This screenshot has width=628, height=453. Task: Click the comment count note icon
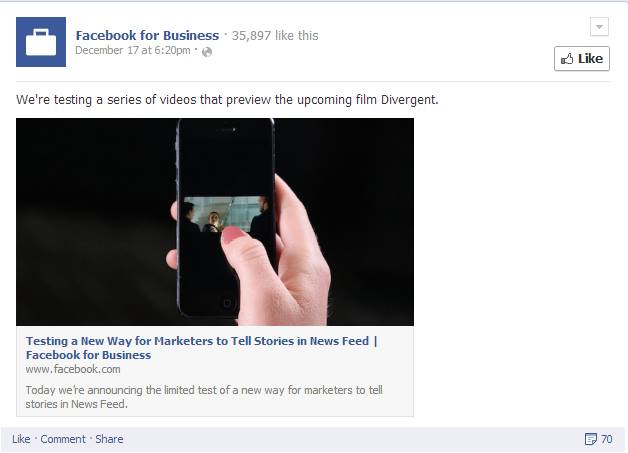pos(590,439)
